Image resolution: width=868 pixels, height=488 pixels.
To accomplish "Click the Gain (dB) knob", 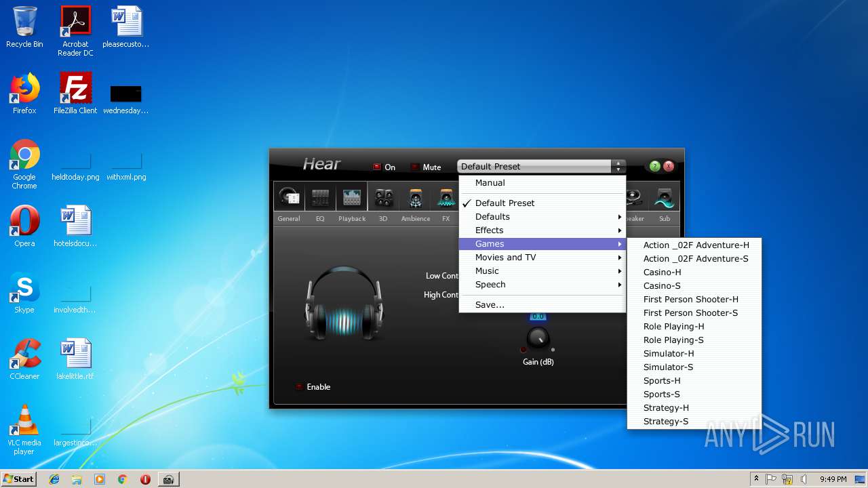I will point(538,338).
